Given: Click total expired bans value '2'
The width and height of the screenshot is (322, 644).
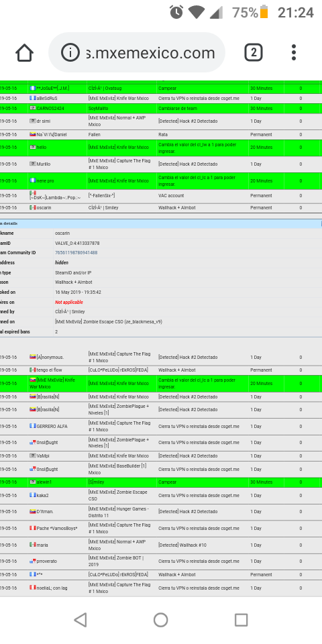Looking at the screenshot, I should [56, 331].
